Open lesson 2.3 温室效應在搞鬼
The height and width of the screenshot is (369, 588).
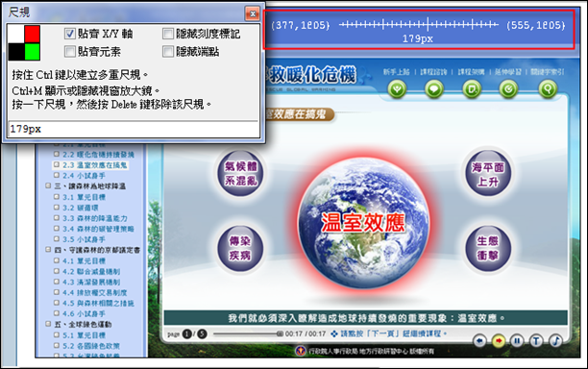pyautogui.click(x=94, y=165)
